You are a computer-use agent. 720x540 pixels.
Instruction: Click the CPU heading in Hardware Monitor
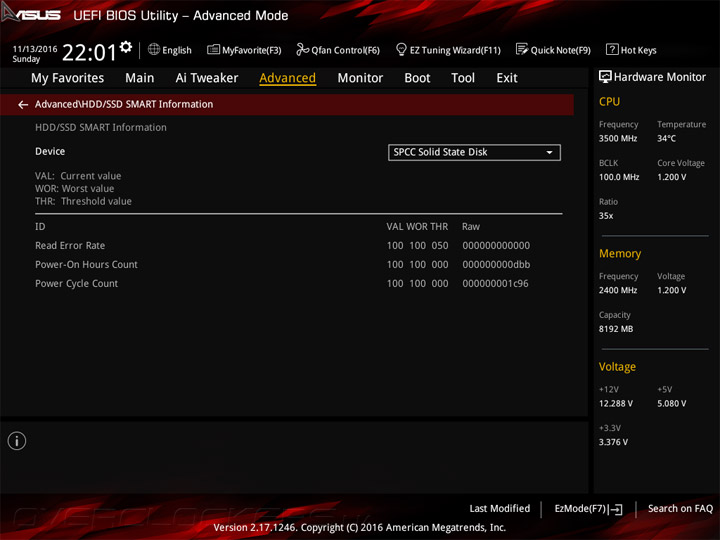(609, 101)
